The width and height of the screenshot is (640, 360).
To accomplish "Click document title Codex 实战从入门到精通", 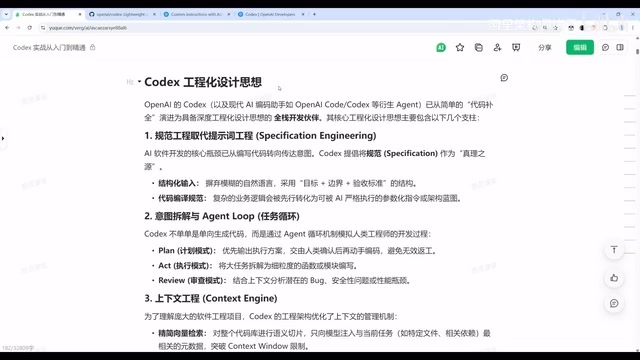I will pyautogui.click(x=49, y=47).
